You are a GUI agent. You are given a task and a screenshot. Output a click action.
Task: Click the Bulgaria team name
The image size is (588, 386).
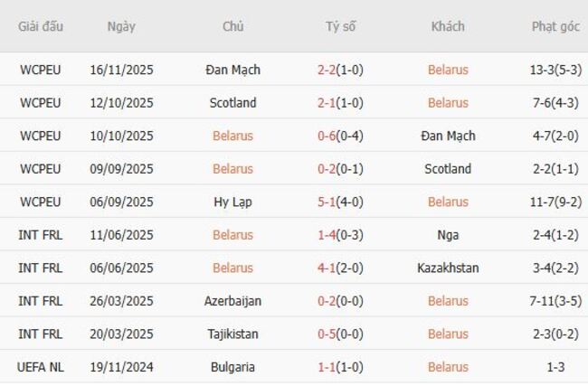point(232,367)
